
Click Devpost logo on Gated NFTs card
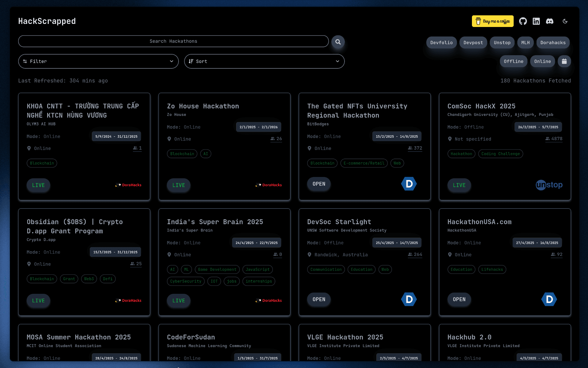(409, 184)
